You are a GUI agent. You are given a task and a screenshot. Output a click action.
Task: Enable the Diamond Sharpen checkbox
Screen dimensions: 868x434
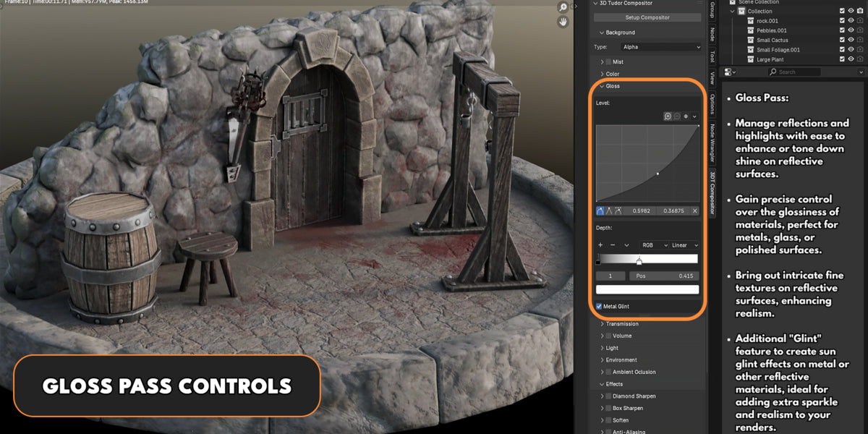click(608, 396)
